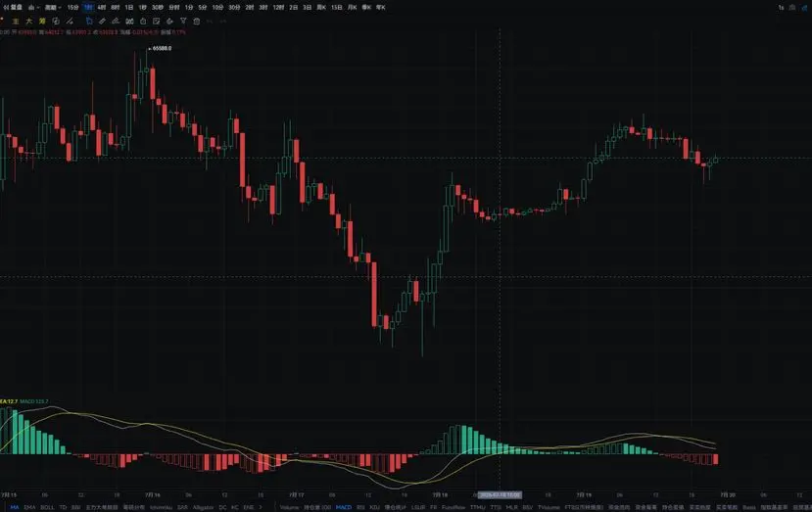The height and width of the screenshot is (512, 812).
Task: Open the 复盘 replay mode
Action: (x=13, y=7)
